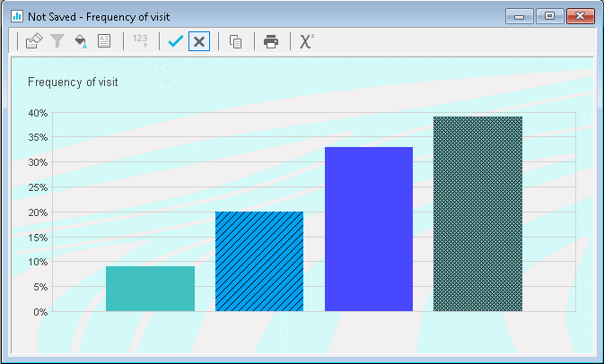Viewport: 604px width, 364px height.
Task: Click the 20% axis label
Action: click(38, 212)
